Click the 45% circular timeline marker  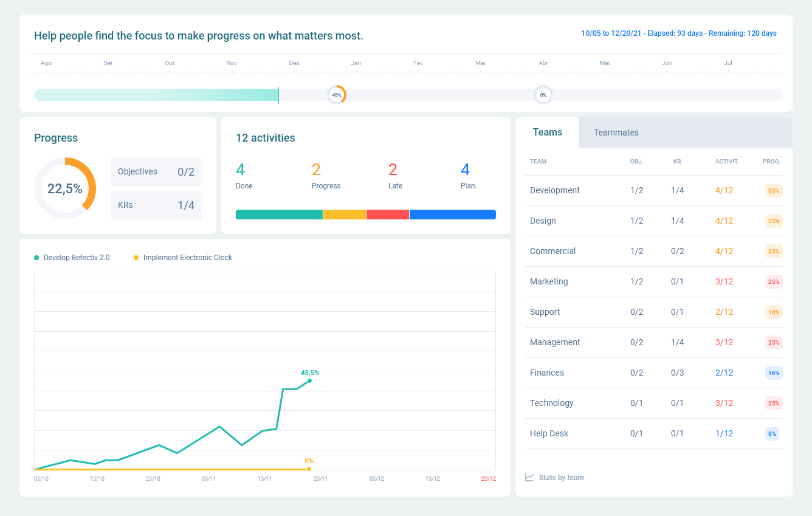pos(337,95)
